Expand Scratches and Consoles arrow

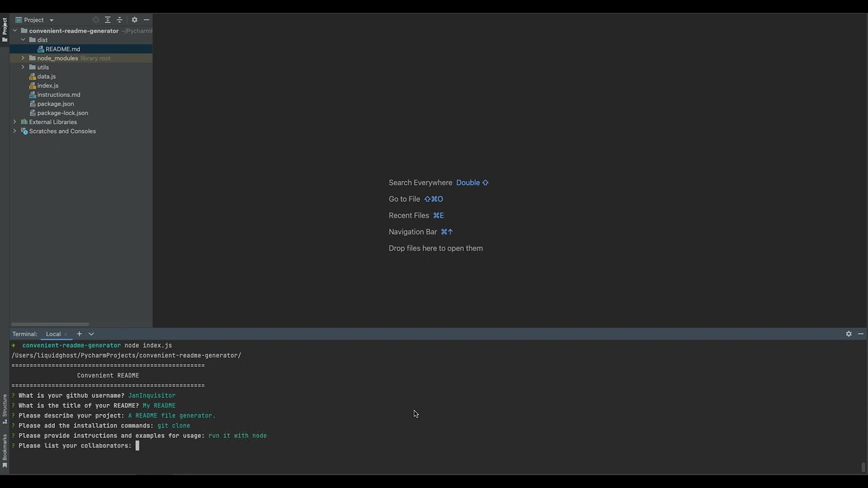tap(15, 131)
